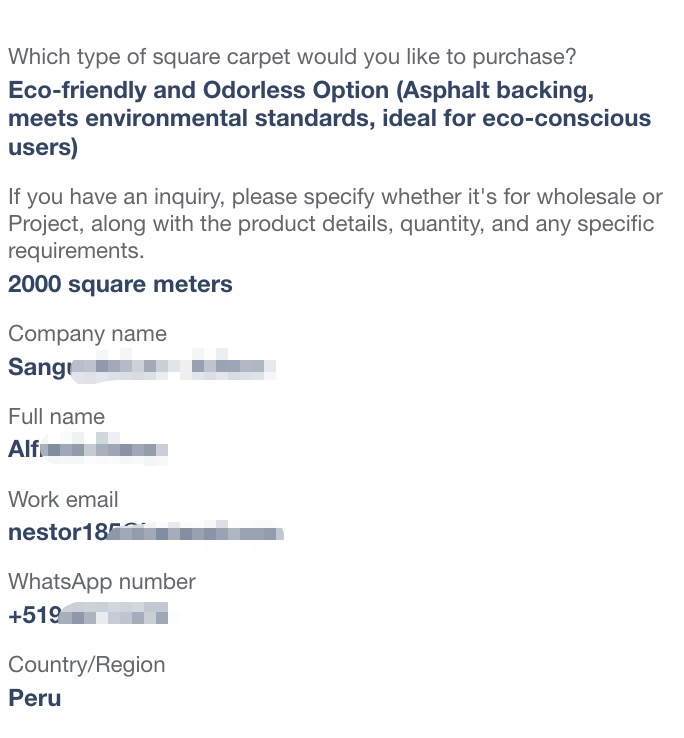Image resolution: width=684 pixels, height=738 pixels.
Task: Click 'eco-conscious' in the bold answer
Action: tap(567, 118)
